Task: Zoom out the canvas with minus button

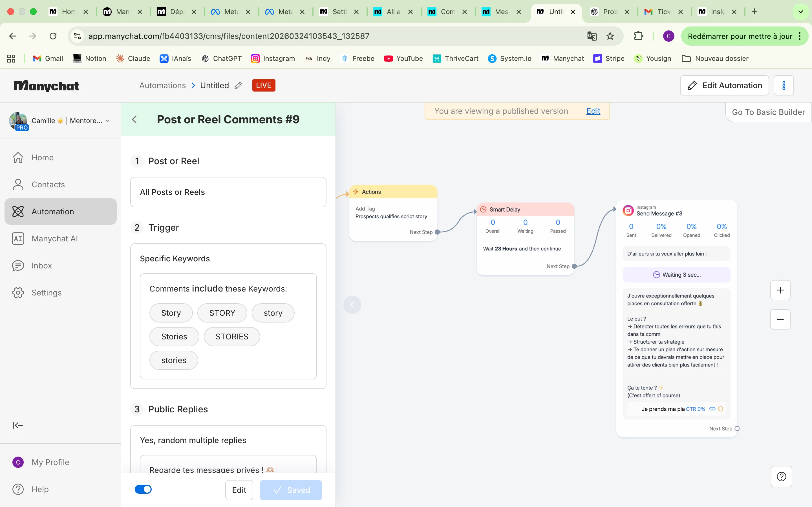Action: (x=780, y=319)
